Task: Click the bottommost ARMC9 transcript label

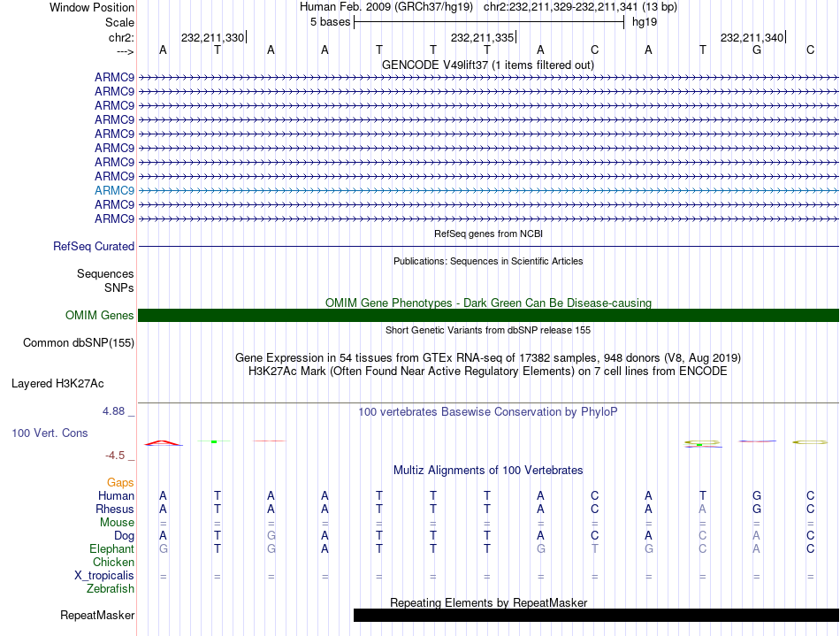Action: [114, 218]
